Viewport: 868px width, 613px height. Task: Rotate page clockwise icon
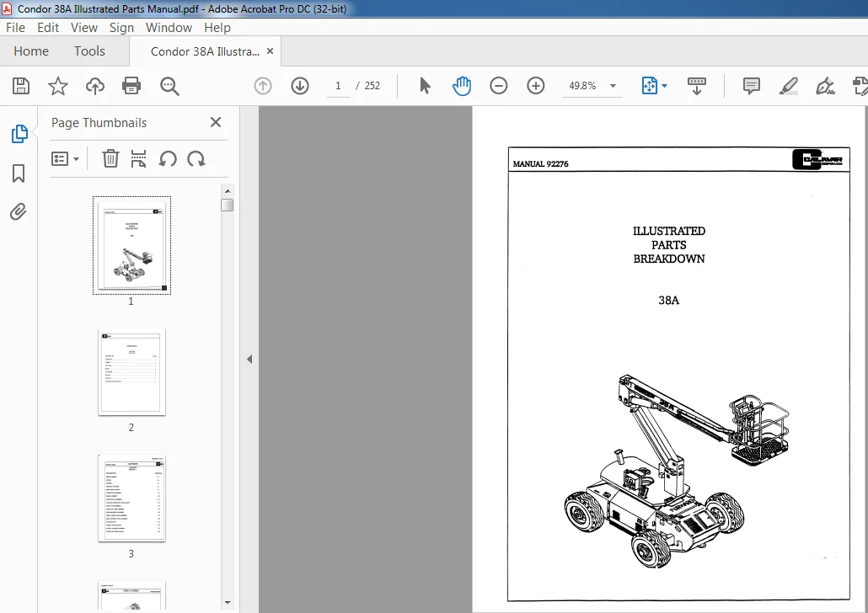pos(196,159)
